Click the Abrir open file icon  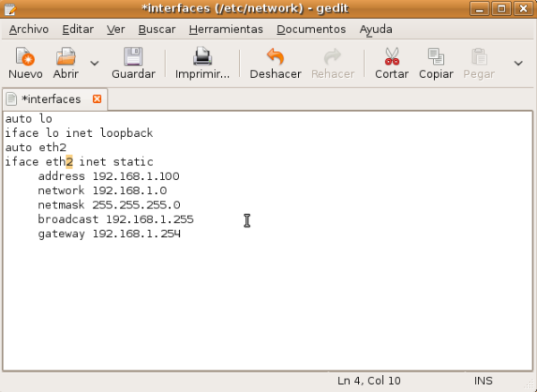click(x=65, y=57)
